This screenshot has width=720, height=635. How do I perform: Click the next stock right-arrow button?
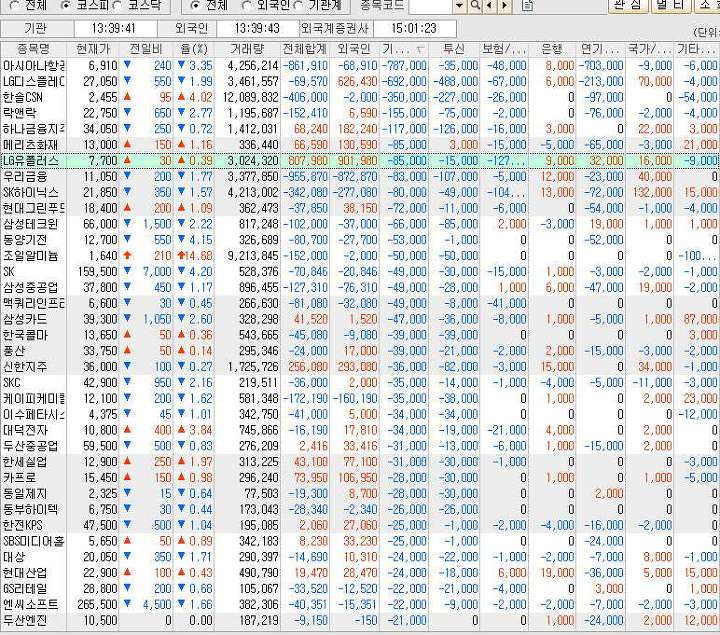(x=505, y=5)
